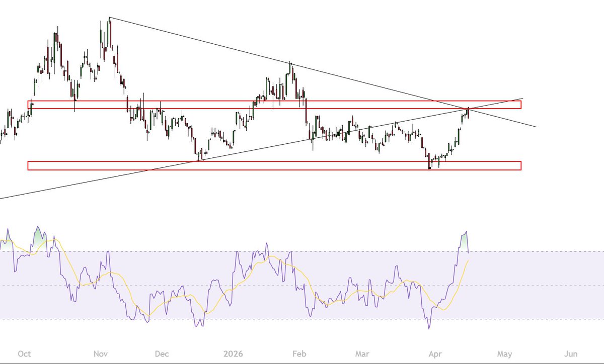Click the 2026 year label on time axis

pos(232,353)
